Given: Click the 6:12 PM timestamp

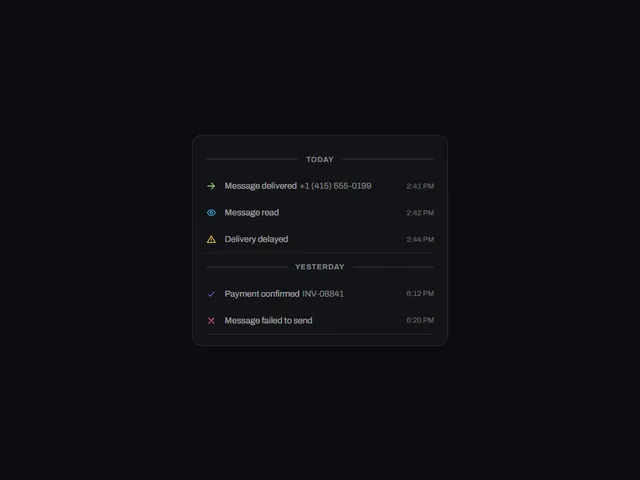Looking at the screenshot, I should (420, 293).
